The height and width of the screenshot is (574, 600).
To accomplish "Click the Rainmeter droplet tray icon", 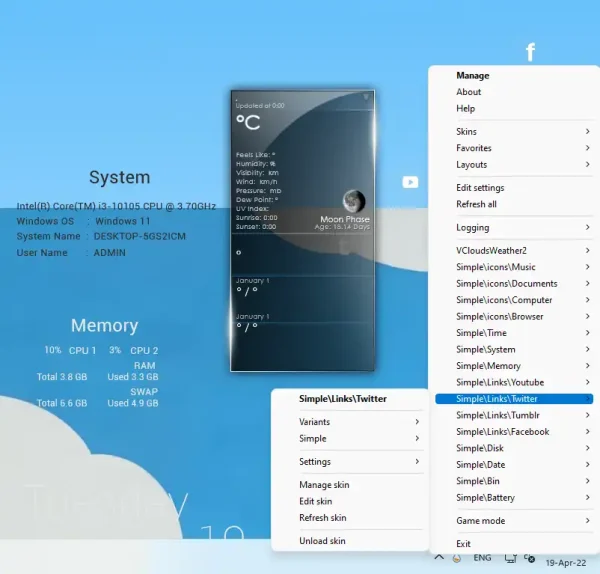I will pyautogui.click(x=457, y=558).
